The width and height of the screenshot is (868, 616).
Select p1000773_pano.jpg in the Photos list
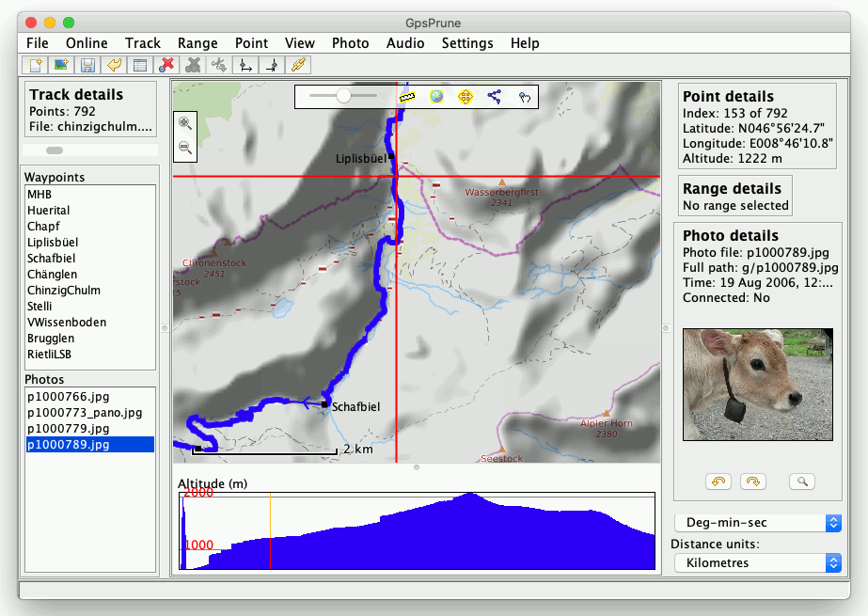pyautogui.click(x=85, y=413)
